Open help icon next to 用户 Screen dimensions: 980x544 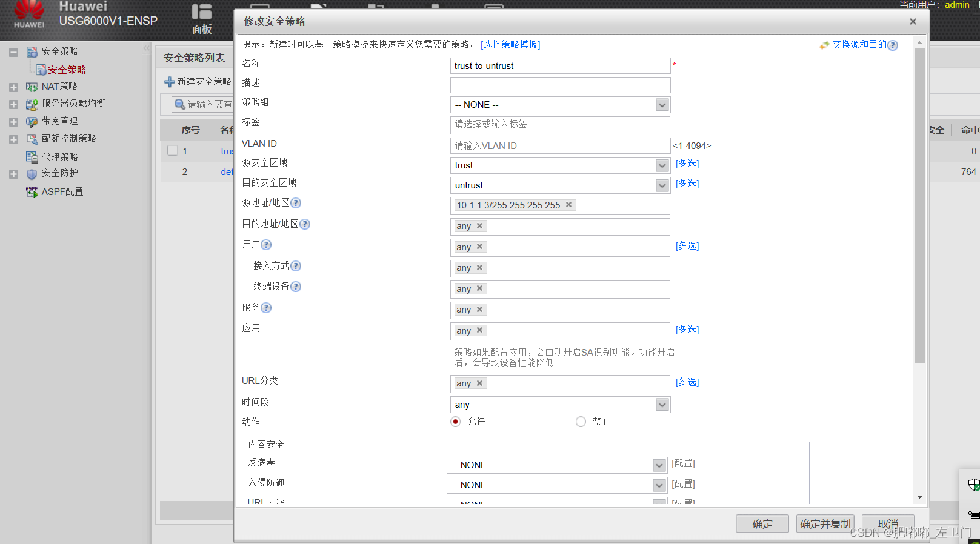coord(266,245)
